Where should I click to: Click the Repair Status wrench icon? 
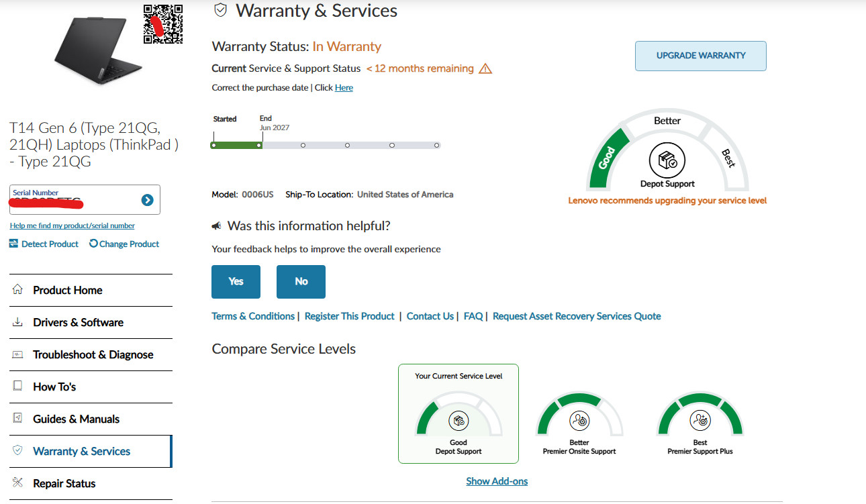(17, 483)
